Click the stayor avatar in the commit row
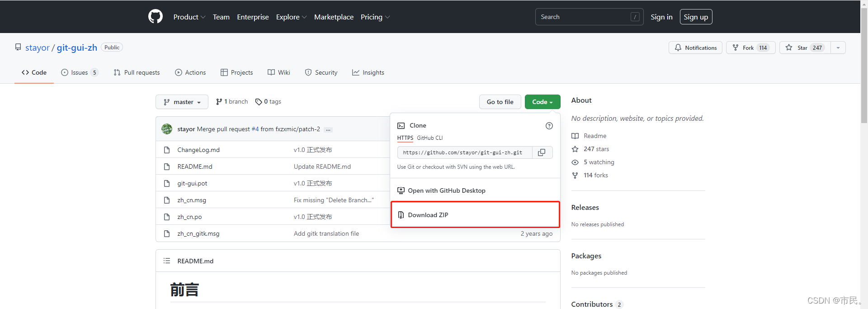 (167, 129)
